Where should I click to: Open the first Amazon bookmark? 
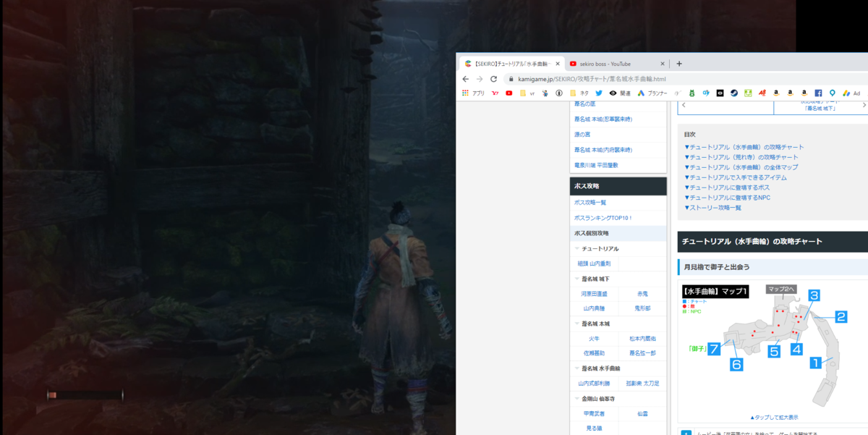775,93
